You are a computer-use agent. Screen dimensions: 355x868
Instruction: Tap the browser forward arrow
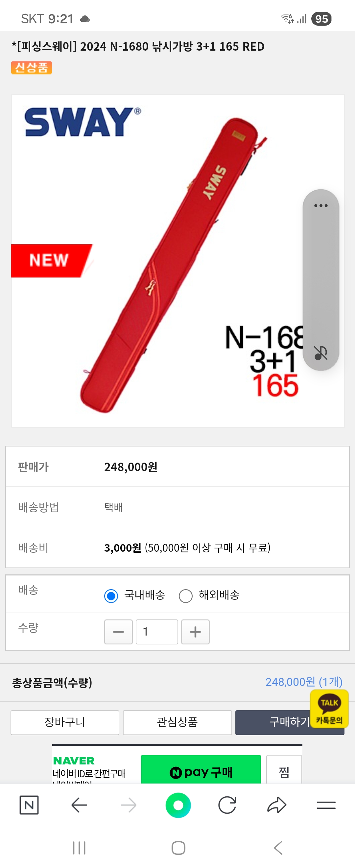click(129, 805)
